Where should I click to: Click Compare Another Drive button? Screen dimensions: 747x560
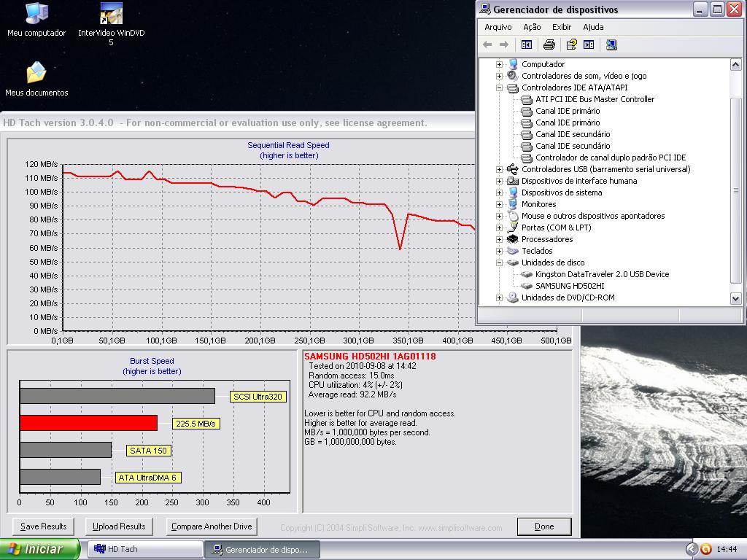pos(212,526)
